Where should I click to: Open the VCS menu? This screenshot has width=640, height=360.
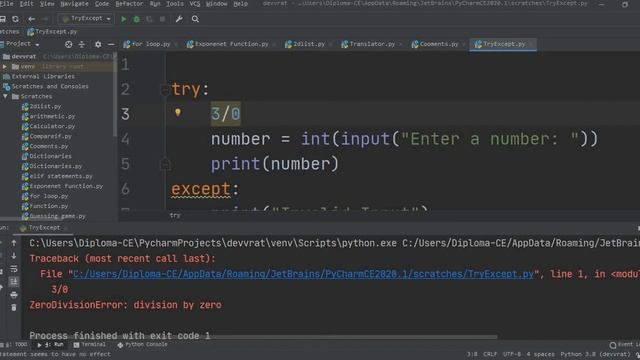click(195, 4)
